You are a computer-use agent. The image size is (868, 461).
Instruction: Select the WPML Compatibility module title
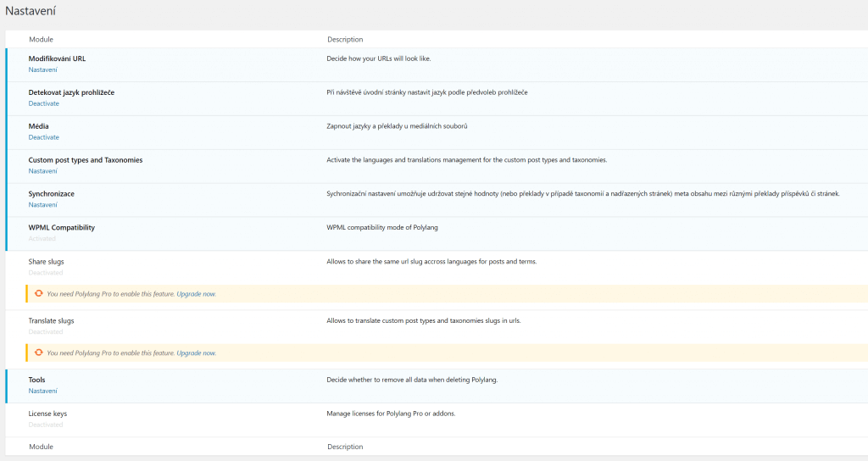[x=61, y=227]
